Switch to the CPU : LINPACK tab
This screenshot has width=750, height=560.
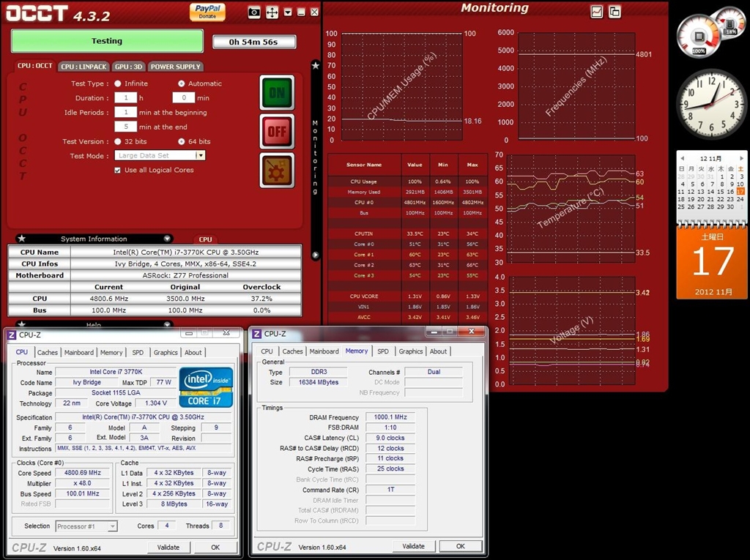coord(83,67)
